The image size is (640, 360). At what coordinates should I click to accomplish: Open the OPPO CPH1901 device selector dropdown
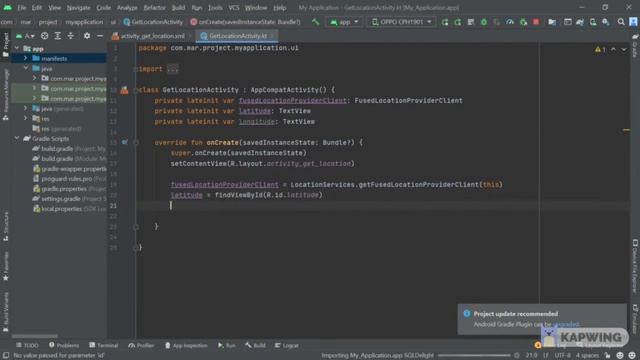[x=401, y=22]
